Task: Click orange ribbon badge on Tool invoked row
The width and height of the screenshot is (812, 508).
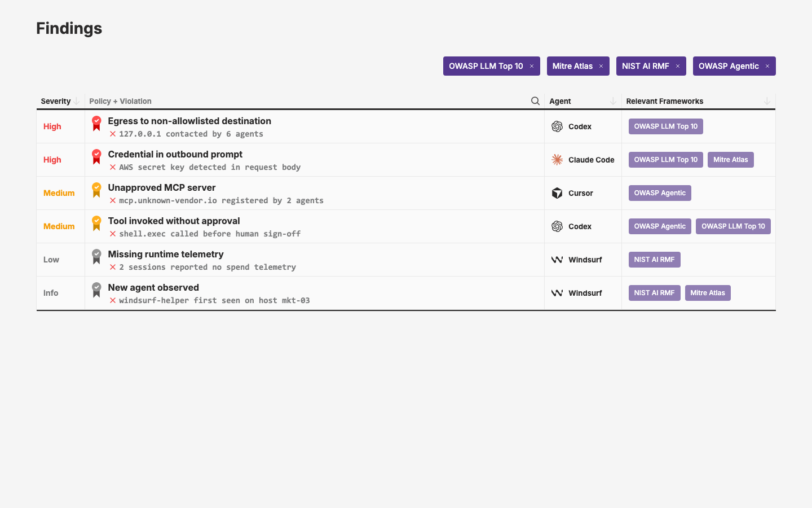Action: (x=96, y=224)
